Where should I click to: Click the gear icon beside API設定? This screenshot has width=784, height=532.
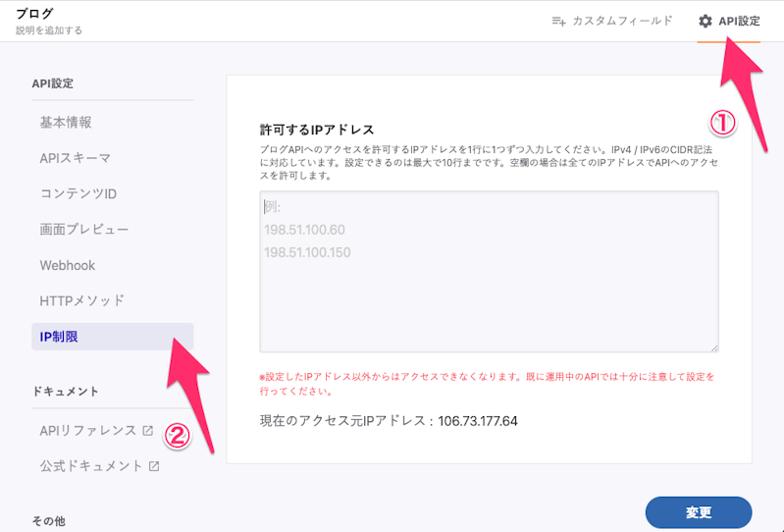point(705,21)
